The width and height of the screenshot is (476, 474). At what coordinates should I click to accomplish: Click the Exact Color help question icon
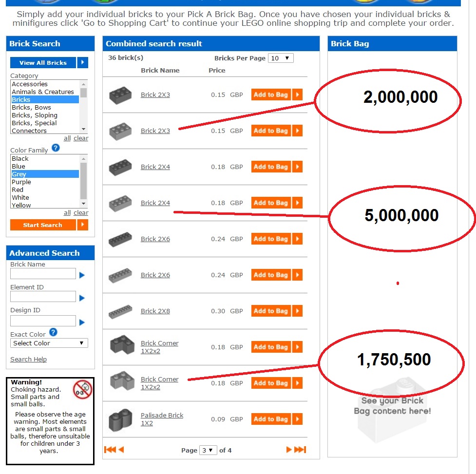(53, 332)
